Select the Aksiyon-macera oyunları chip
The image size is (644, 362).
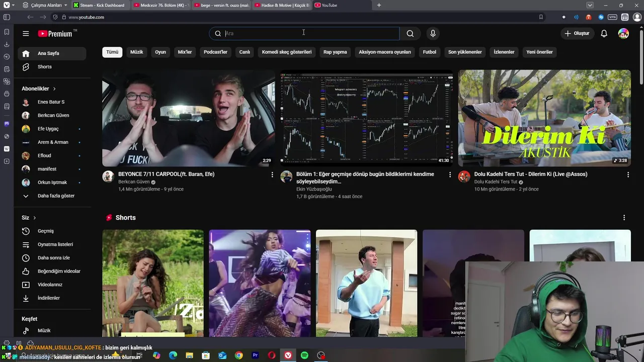385,52
